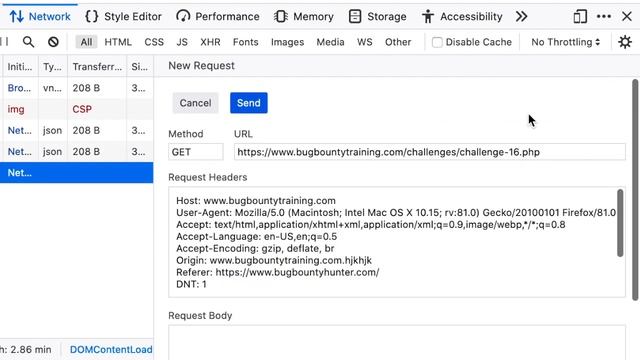Filter requests by CSS
640x360 pixels.
click(x=154, y=42)
